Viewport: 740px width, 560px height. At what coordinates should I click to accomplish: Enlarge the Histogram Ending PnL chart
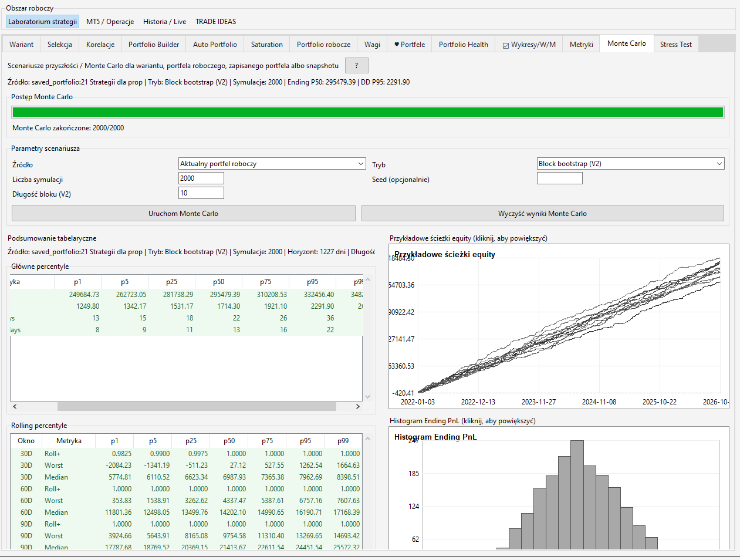559,488
